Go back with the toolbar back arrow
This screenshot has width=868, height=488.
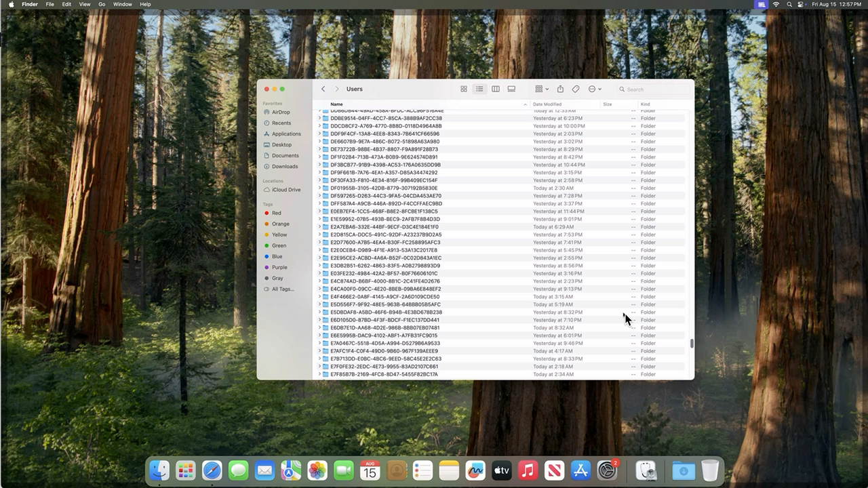[x=323, y=89]
